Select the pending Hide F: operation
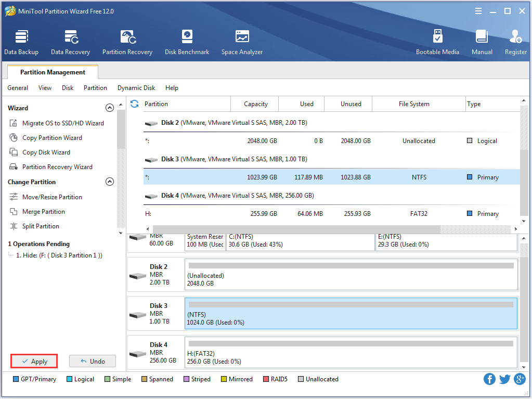 59,255
